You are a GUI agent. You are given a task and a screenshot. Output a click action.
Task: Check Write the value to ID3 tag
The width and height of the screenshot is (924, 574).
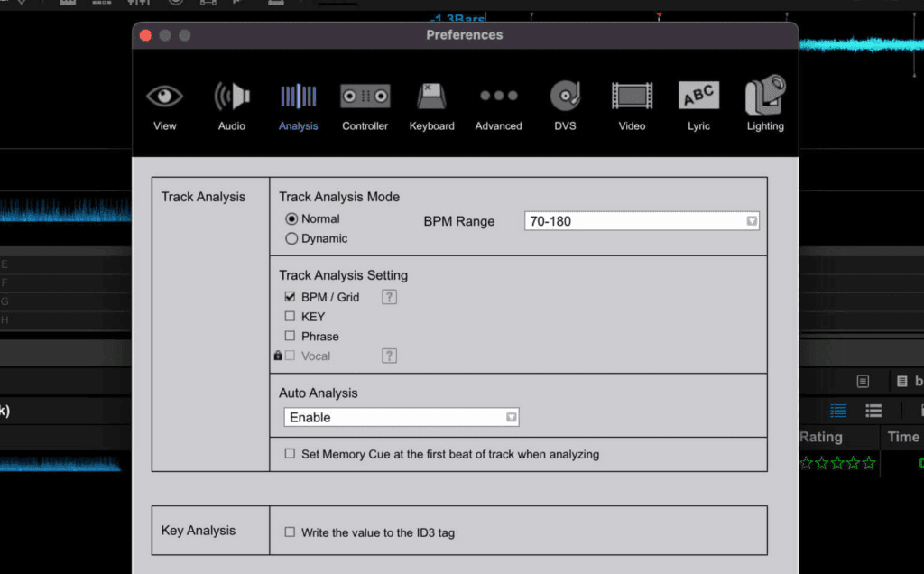(290, 532)
